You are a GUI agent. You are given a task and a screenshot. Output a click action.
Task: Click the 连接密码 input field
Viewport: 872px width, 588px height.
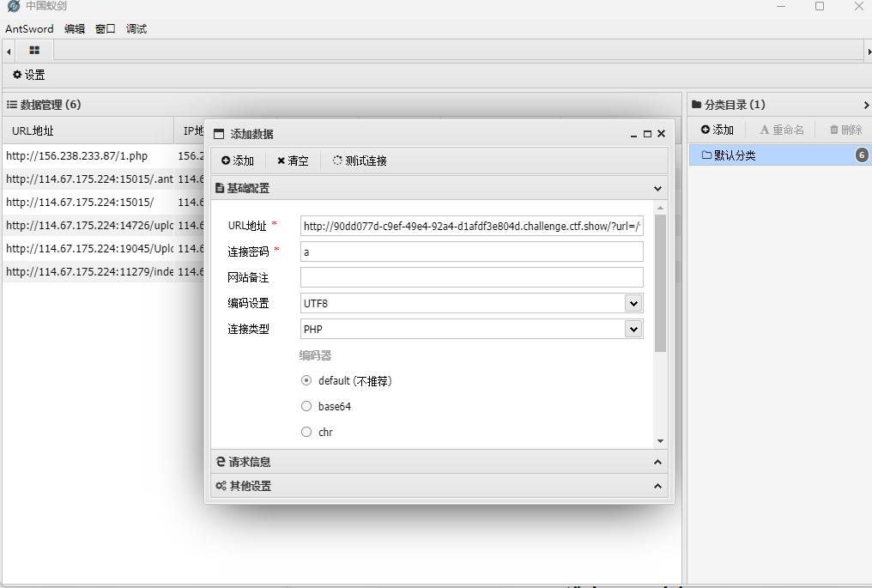(471, 252)
